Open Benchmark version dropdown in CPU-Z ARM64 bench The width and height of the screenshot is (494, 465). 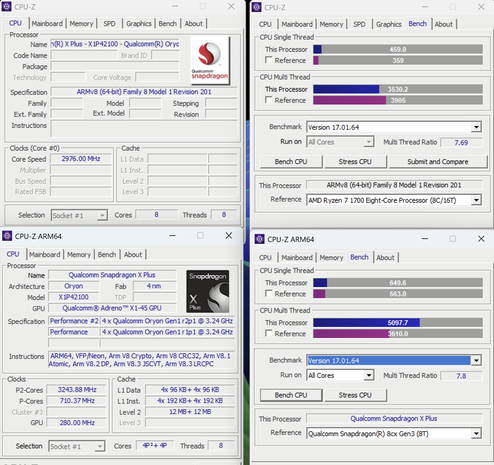click(476, 360)
